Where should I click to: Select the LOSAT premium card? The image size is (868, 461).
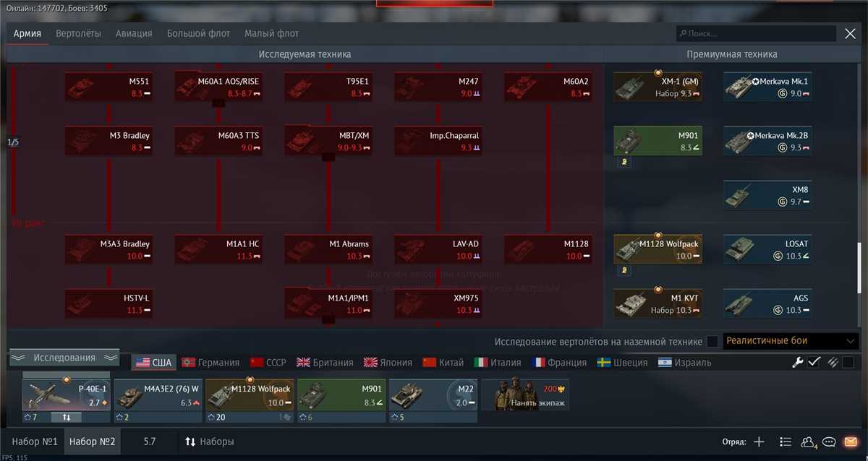767,249
